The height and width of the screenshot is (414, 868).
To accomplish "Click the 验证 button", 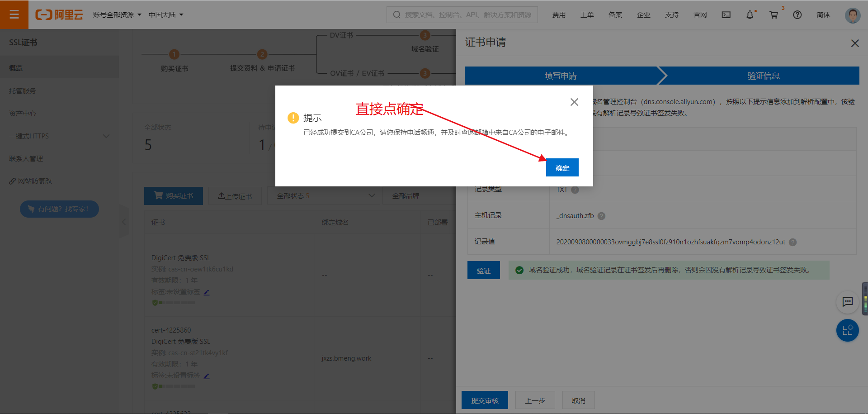I will [x=483, y=271].
